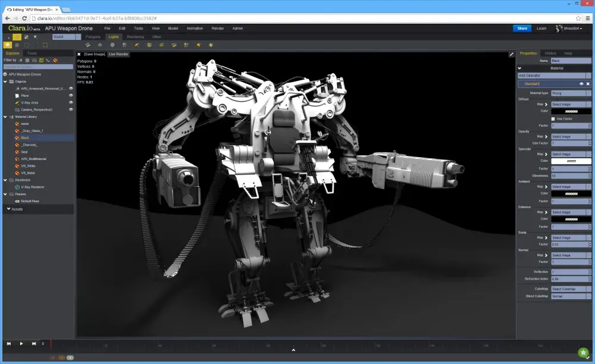Hide the APU_Armoured_Personnel object with its eye icon
The height and width of the screenshot is (364, 595).
click(x=70, y=88)
